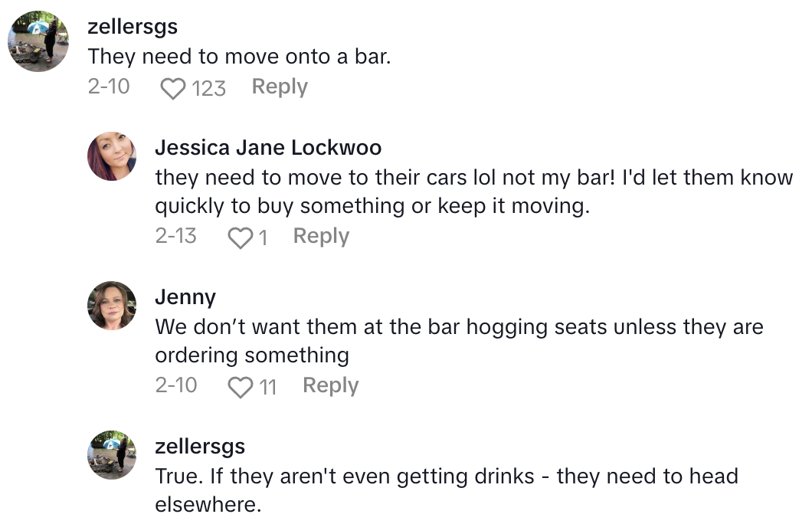Like Jenny's comment with the heart icon
This screenshot has width=812, height=524.
coord(241,387)
